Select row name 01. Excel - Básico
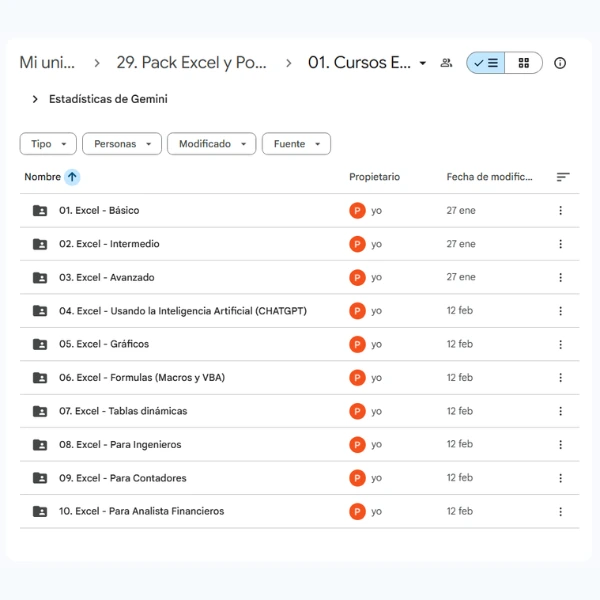Image resolution: width=600 pixels, height=600 pixels. click(99, 210)
